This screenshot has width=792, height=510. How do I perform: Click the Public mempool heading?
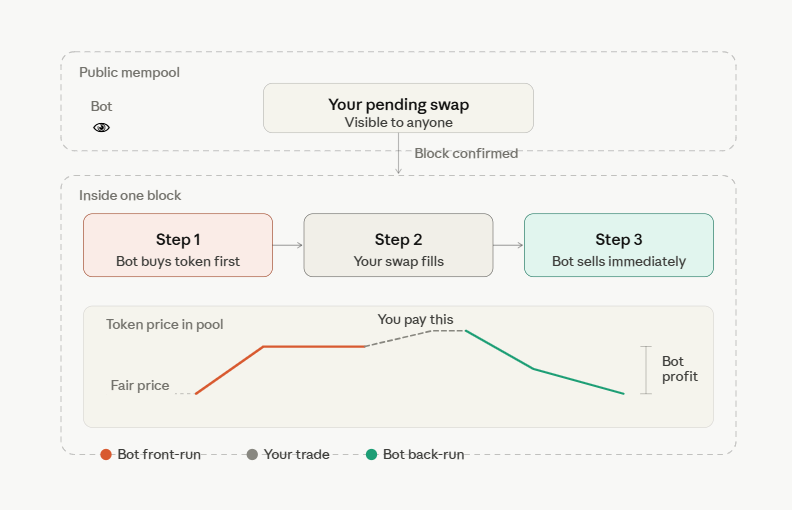tap(129, 72)
